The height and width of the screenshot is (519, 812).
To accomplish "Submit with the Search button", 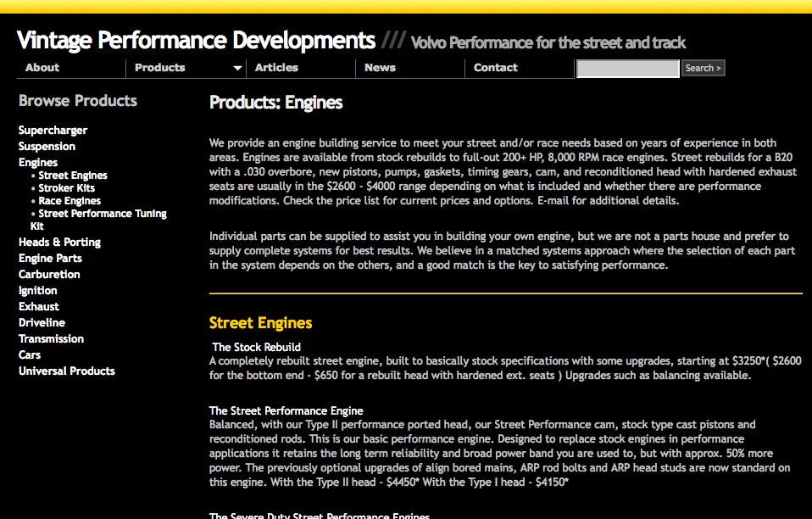I will coord(704,68).
